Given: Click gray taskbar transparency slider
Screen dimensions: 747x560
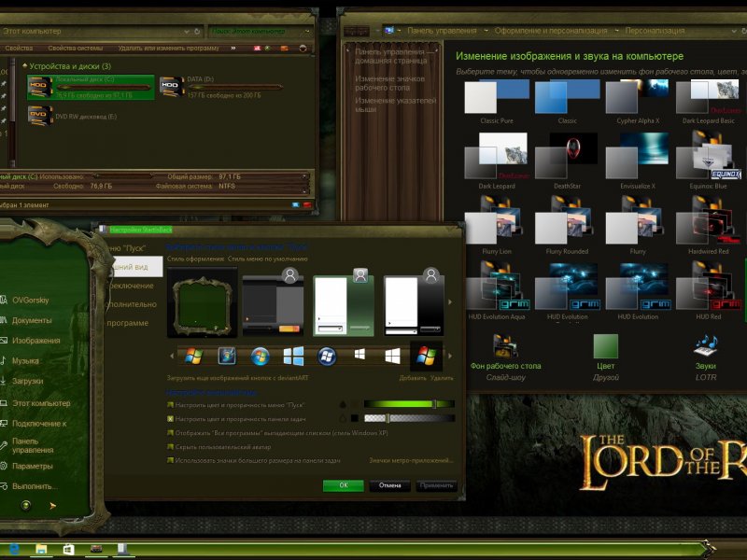Looking at the screenshot, I should click(409, 418).
